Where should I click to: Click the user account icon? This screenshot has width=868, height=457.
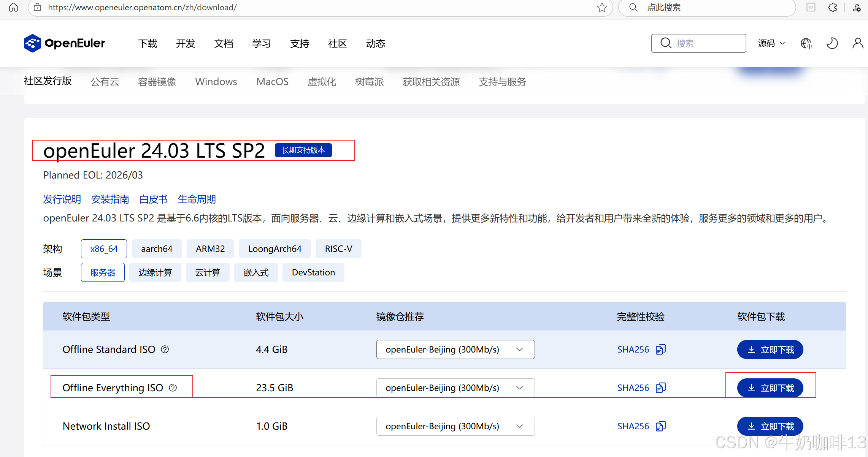858,43
